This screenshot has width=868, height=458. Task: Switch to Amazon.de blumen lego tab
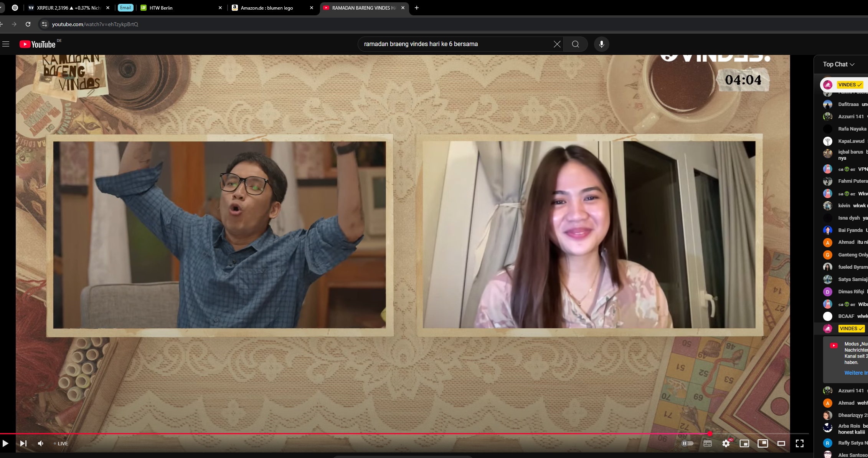coord(272,8)
